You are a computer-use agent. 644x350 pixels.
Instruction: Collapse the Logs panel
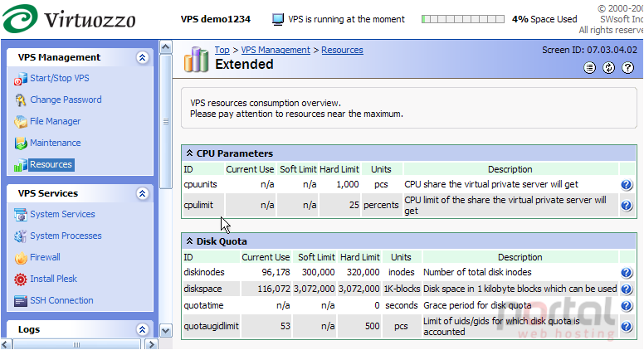pyautogui.click(x=143, y=329)
